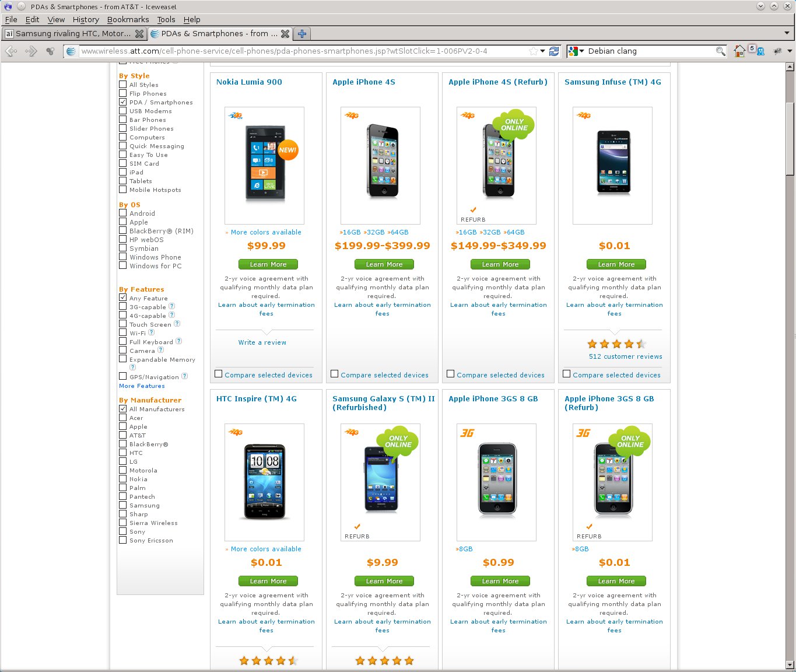Viewport: 796px width, 672px height.
Task: Click the Samsung Infuse star rating
Action: tap(617, 344)
